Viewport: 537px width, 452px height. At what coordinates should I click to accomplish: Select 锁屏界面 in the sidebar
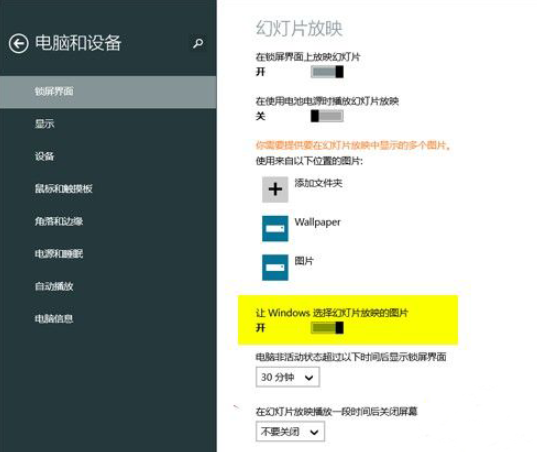click(x=108, y=92)
